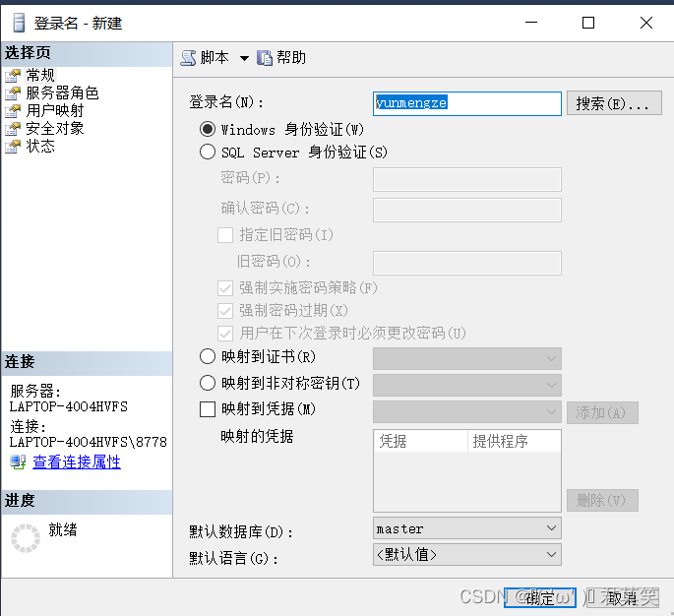Click the 登录名 input field

[x=467, y=103]
